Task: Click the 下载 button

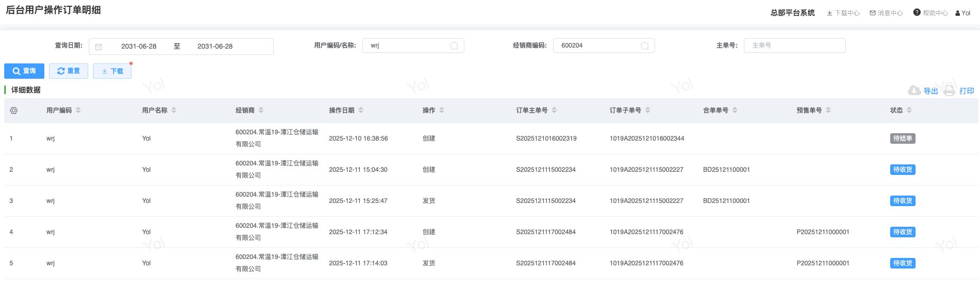Action: coord(112,71)
